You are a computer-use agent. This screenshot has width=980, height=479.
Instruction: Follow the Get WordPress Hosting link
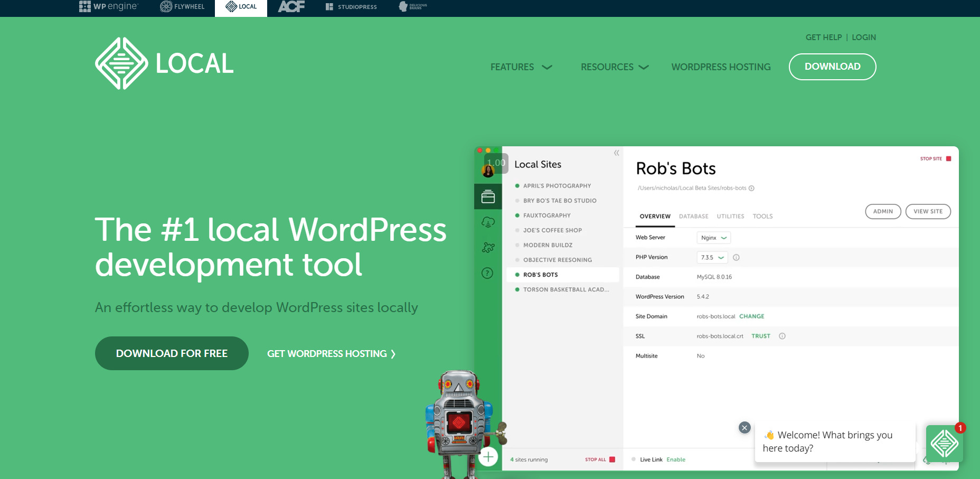[x=331, y=354]
